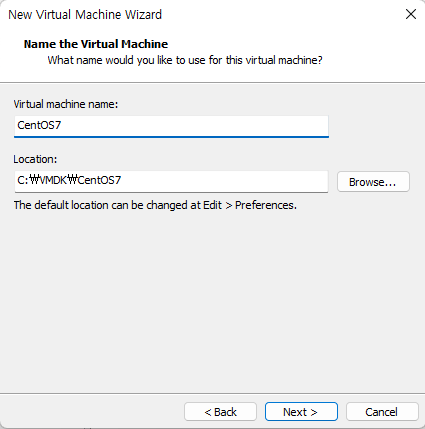425x429 pixels.
Task: Open the Browse... folder picker for location
Action: coord(373,182)
